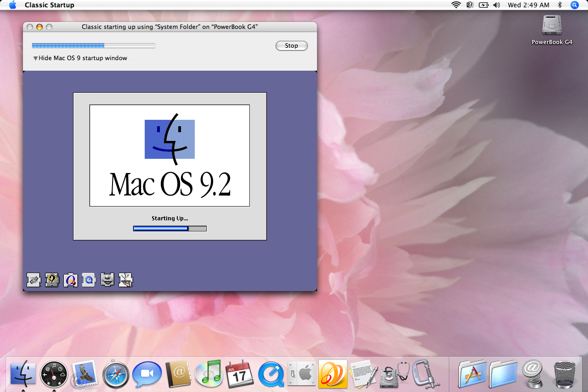Click the Mac OS 9.2 splash image
The height and width of the screenshot is (392, 588).
click(x=170, y=156)
